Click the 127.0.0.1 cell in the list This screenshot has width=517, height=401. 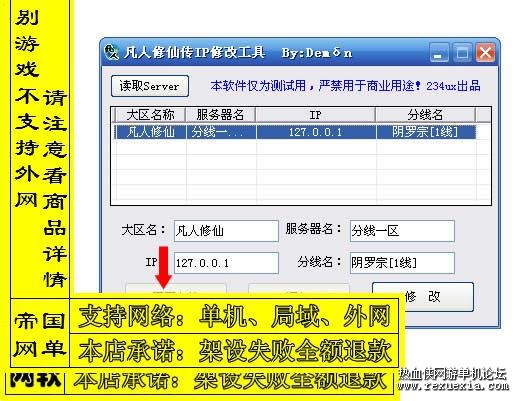316,132
